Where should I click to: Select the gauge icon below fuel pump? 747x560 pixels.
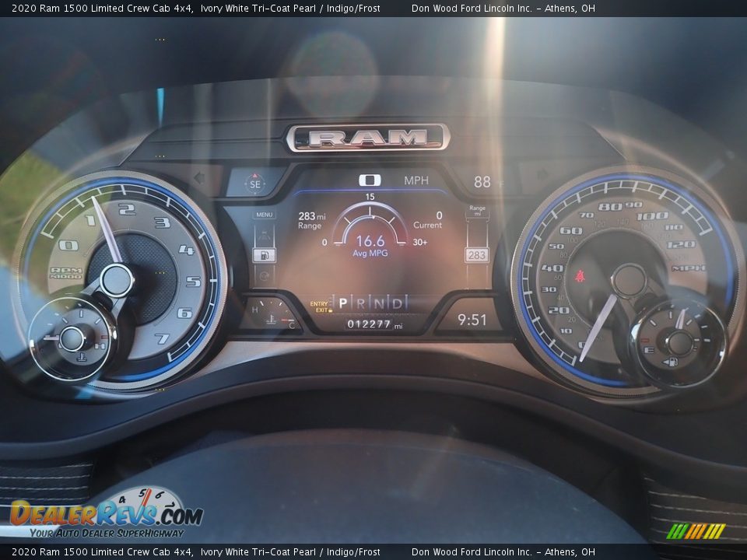point(264,275)
